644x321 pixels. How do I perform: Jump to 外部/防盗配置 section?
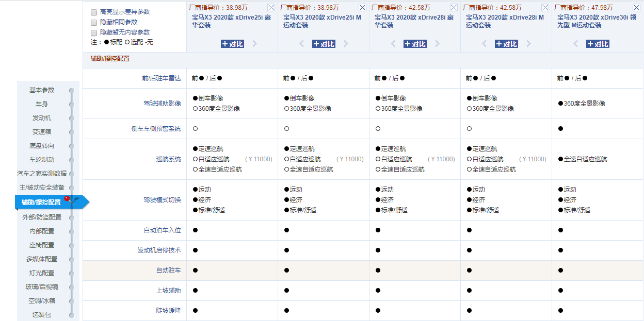click(x=42, y=217)
